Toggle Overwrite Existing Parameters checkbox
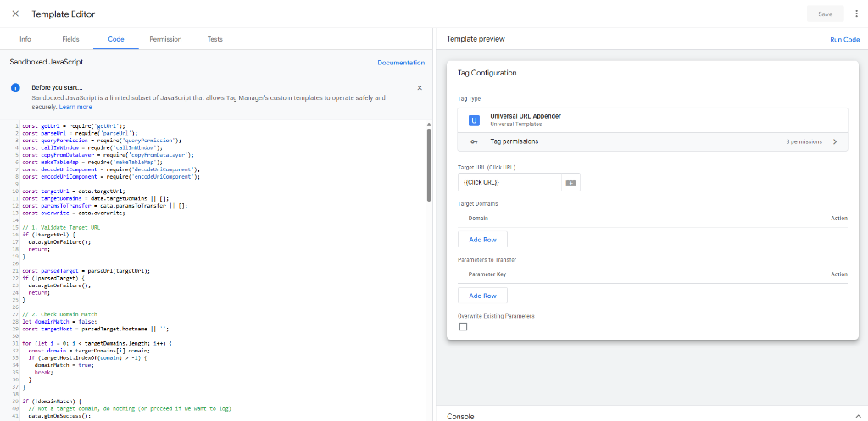Image resolution: width=868 pixels, height=421 pixels. coord(464,326)
